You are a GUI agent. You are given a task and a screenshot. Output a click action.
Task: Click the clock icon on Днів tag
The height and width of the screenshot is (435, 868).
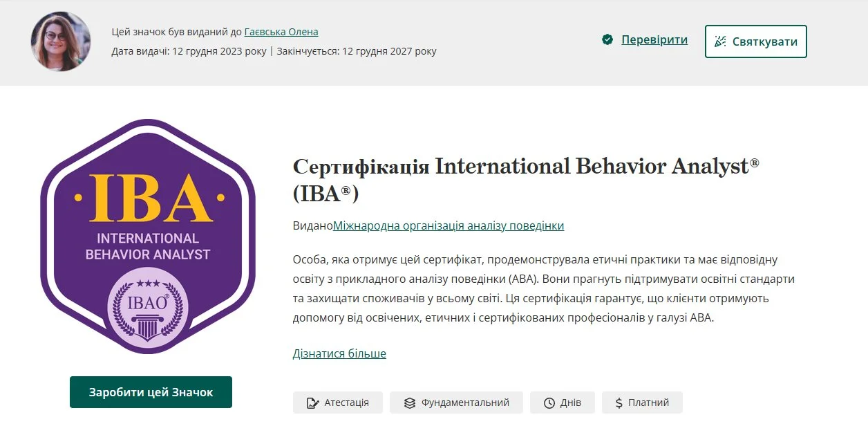[549, 402]
